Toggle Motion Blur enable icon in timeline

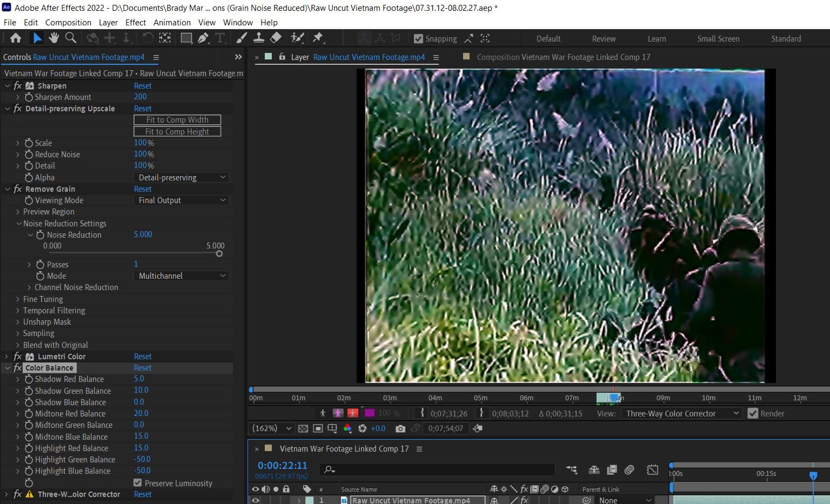pos(629,470)
